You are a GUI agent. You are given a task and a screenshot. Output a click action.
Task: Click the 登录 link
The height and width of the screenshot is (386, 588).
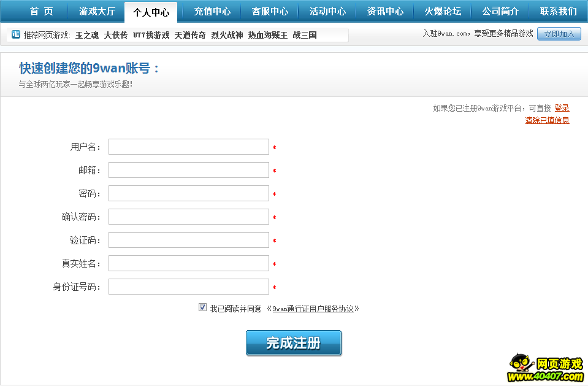(562, 108)
